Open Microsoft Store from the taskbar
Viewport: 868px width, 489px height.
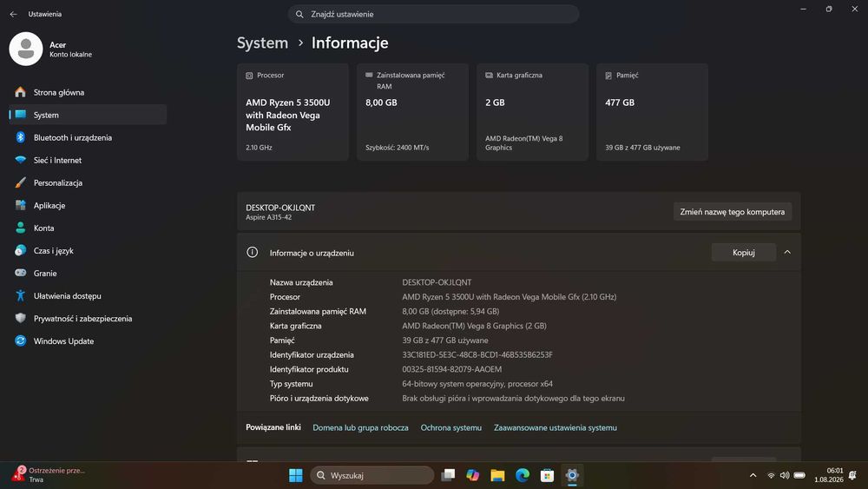point(547,475)
